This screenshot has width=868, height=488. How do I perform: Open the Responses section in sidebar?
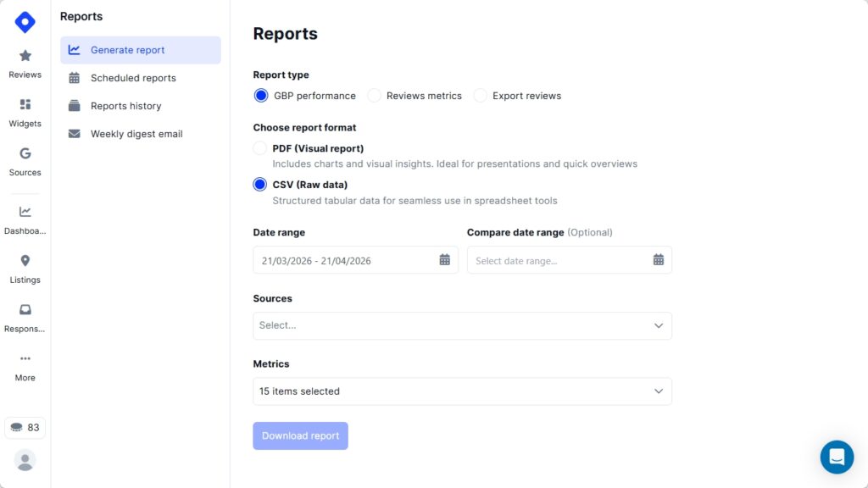click(25, 310)
